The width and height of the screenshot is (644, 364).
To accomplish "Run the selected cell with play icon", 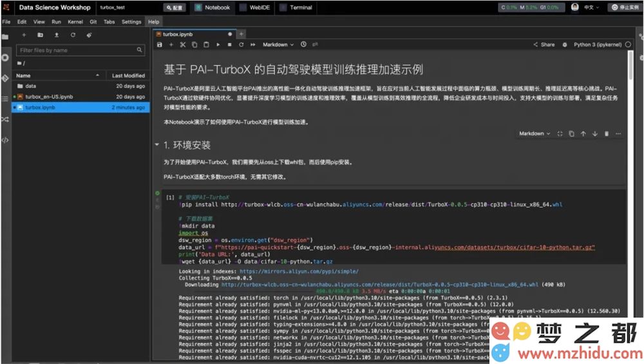I will point(218,44).
